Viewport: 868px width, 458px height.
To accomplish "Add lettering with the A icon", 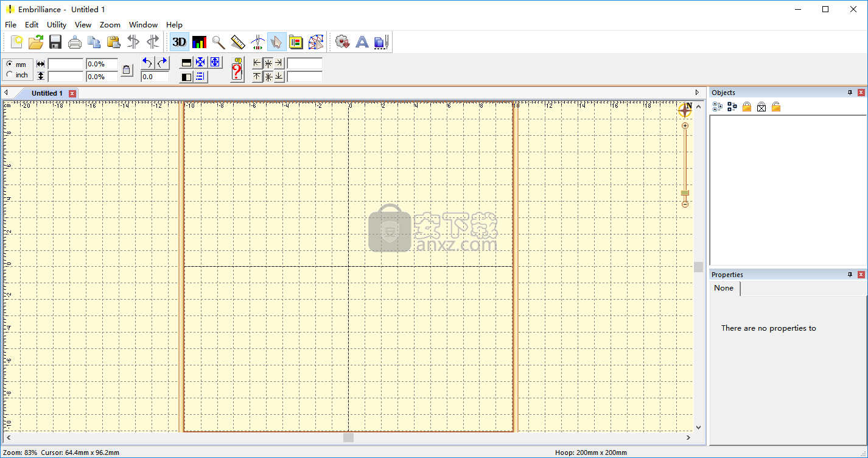I will [362, 42].
